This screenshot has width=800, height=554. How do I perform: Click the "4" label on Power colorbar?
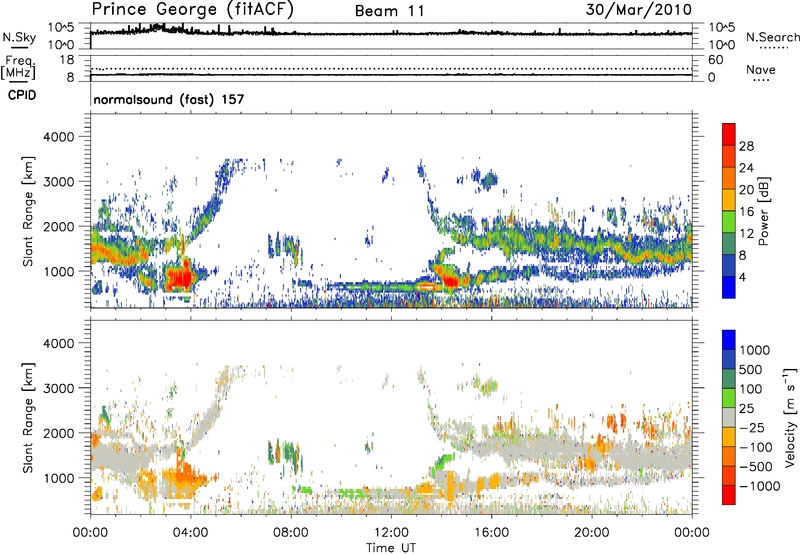pos(742,278)
